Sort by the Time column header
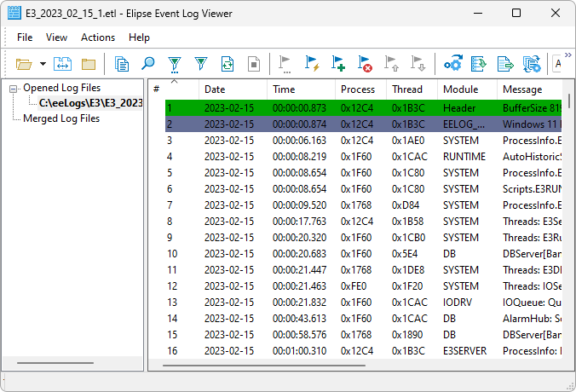Image resolution: width=576 pixels, height=392 pixels. point(284,89)
